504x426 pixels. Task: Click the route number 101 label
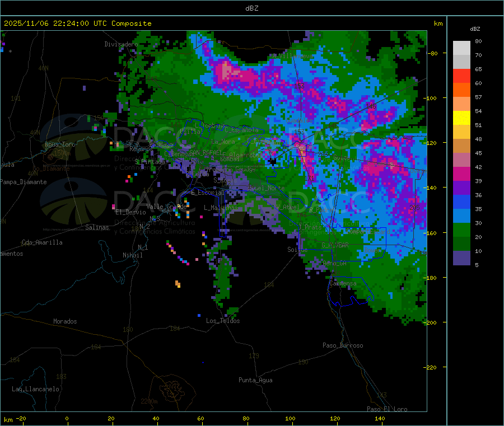pyautogui.click(x=16, y=99)
